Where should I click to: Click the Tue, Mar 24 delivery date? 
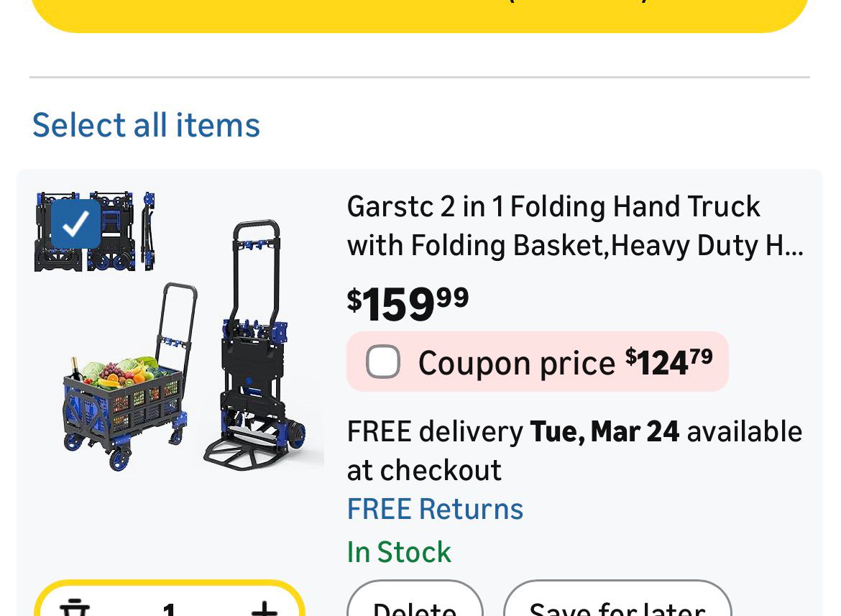(x=605, y=431)
